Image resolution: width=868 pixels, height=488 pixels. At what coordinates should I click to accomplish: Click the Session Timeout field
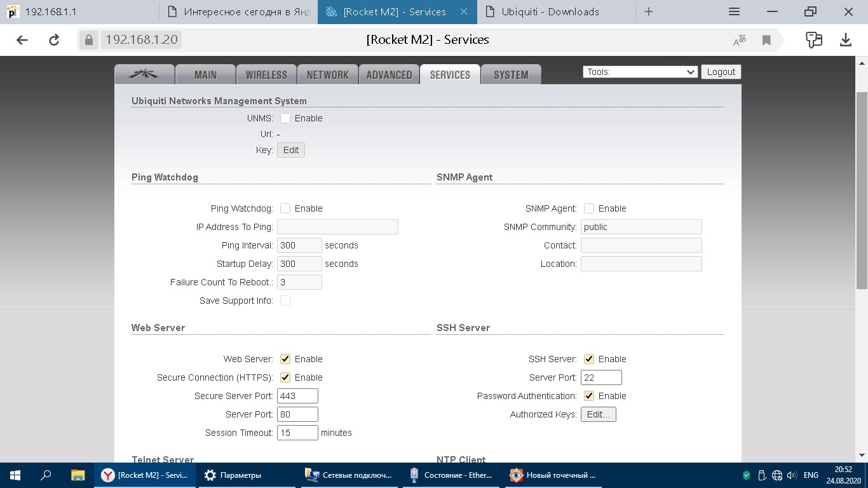click(297, 433)
